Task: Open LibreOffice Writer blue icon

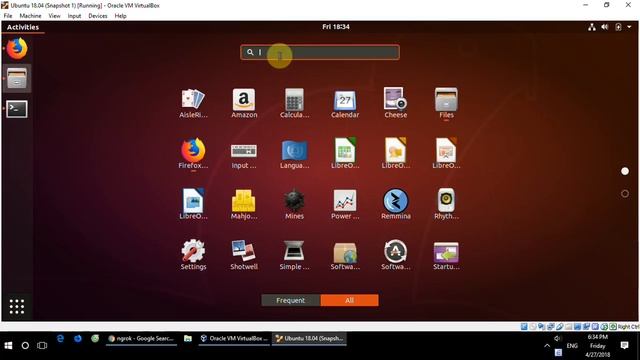Action: [193, 204]
